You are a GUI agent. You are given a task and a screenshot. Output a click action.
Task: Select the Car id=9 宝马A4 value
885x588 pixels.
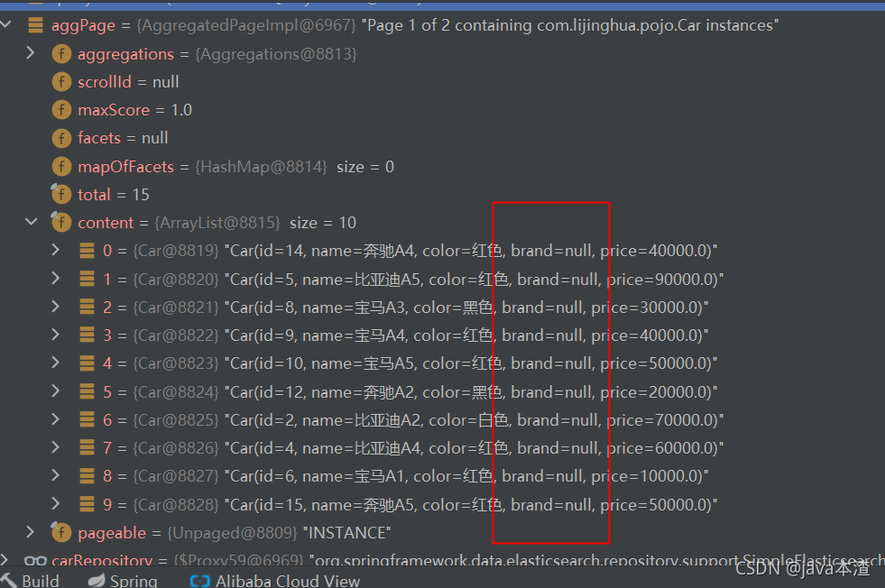(466, 335)
